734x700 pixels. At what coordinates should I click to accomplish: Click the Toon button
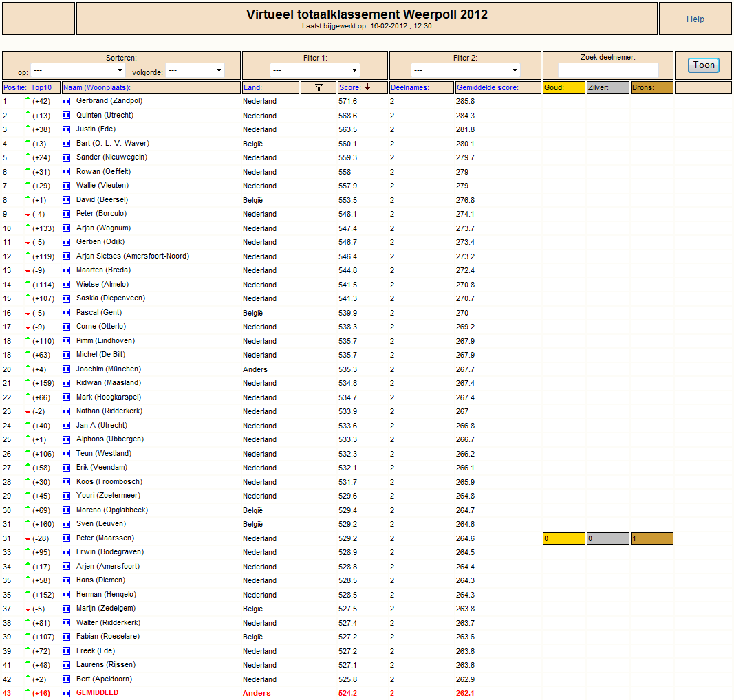(704, 65)
